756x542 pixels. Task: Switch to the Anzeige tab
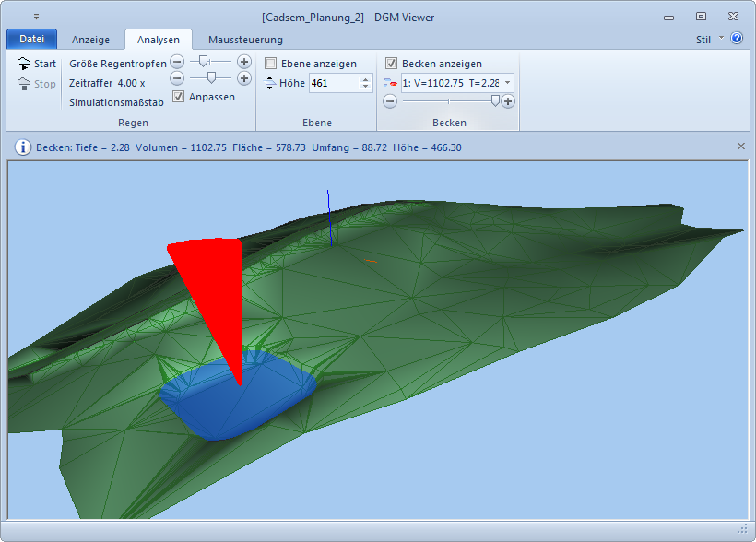click(91, 40)
